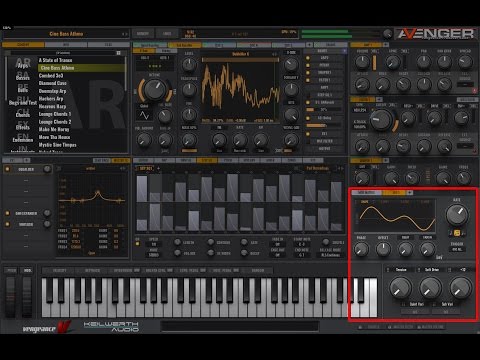Click the MOD button above the wheels
Screen dimensions: 480x360
coord(27,270)
